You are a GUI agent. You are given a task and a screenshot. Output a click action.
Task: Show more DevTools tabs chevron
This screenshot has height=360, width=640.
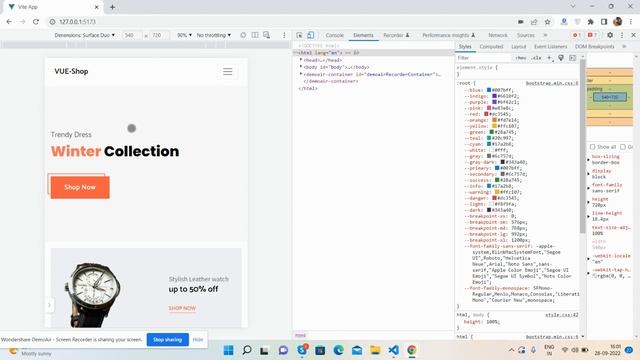[x=545, y=36]
